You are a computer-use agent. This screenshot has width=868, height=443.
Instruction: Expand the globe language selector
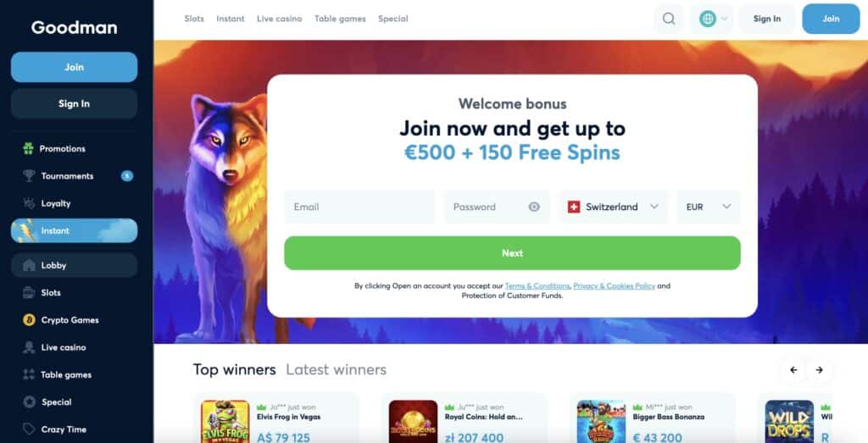pyautogui.click(x=712, y=19)
